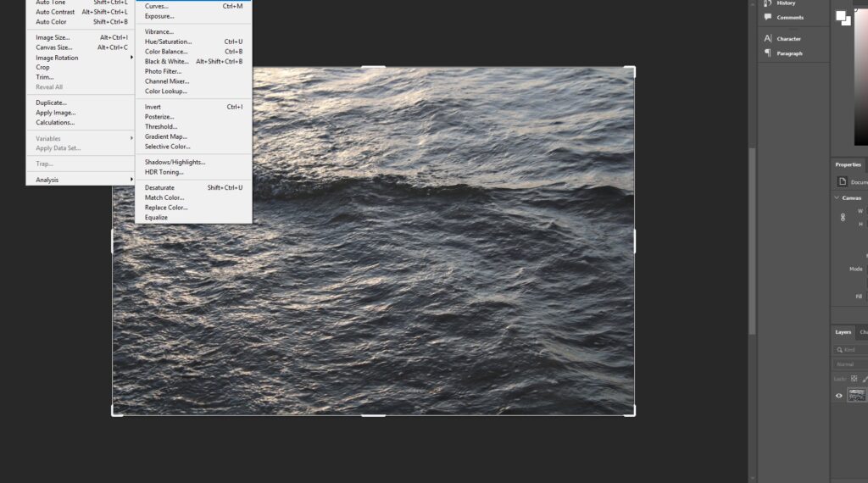Choose Curves from Adjustments menu
Viewport: 868px width, 483px height.
[193, 6]
